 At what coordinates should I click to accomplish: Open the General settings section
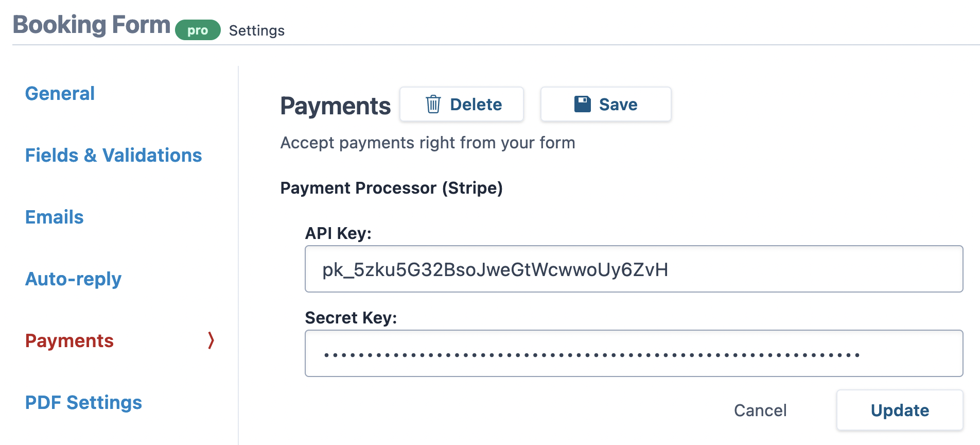click(60, 94)
